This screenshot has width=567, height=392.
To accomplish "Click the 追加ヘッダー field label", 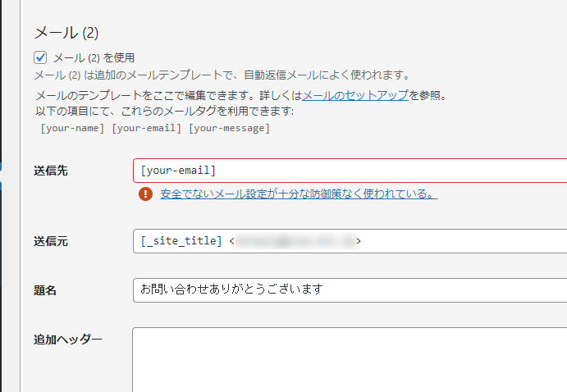I will pos(68,339).
